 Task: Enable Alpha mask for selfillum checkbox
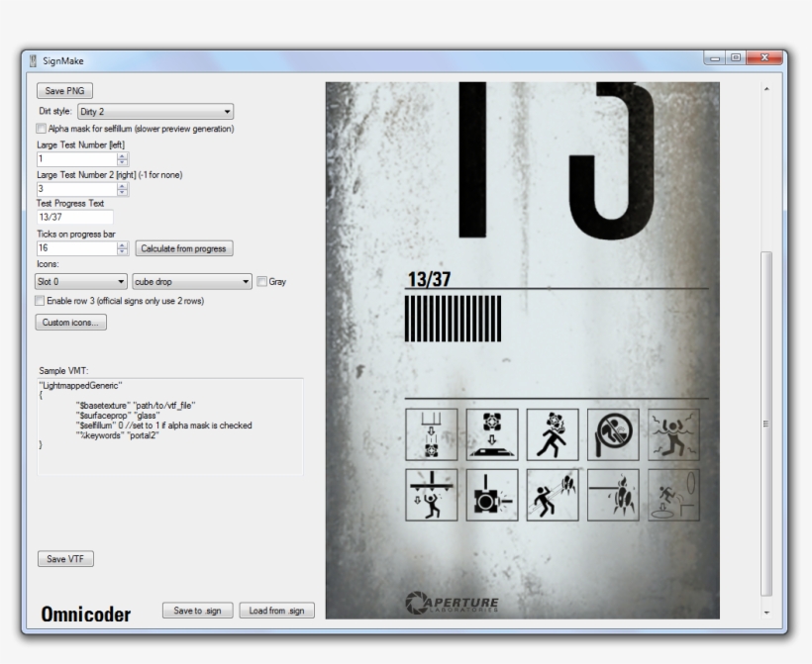(x=41, y=129)
